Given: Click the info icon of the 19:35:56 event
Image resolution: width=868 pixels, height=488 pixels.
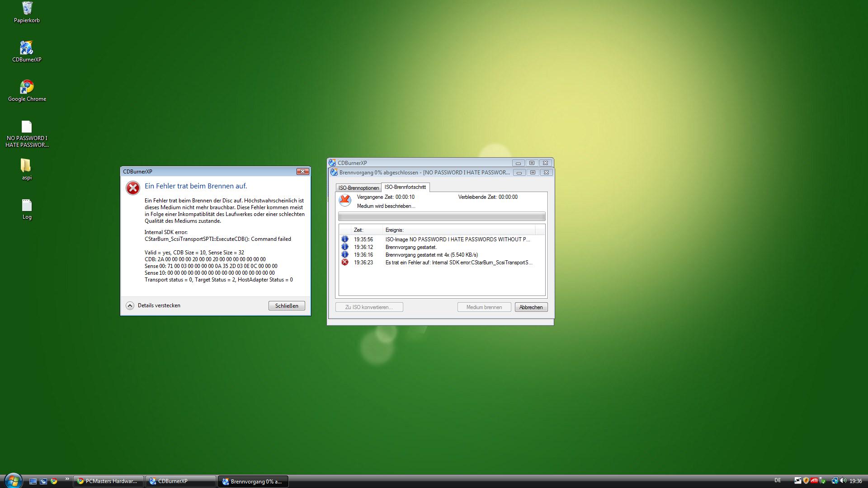Looking at the screenshot, I should 345,239.
